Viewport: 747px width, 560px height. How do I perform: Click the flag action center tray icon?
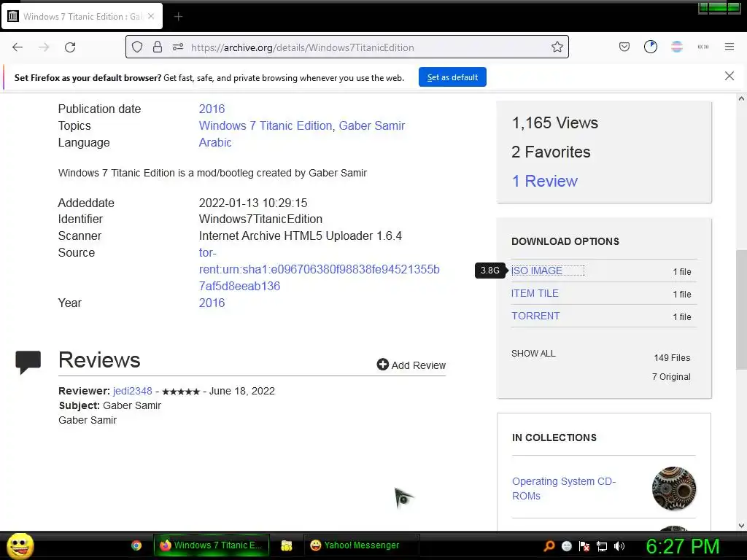584,546
